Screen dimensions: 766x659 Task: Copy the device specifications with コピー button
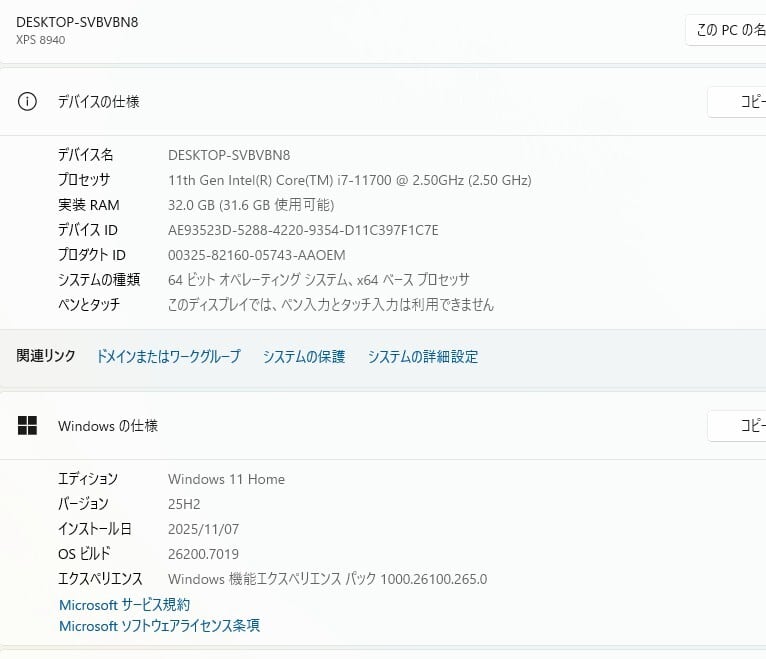pos(737,102)
